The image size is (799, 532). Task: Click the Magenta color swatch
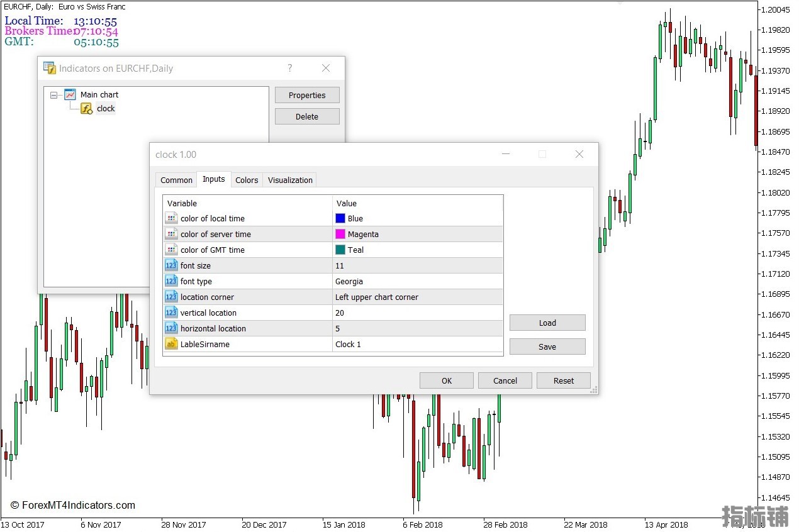pyautogui.click(x=340, y=234)
